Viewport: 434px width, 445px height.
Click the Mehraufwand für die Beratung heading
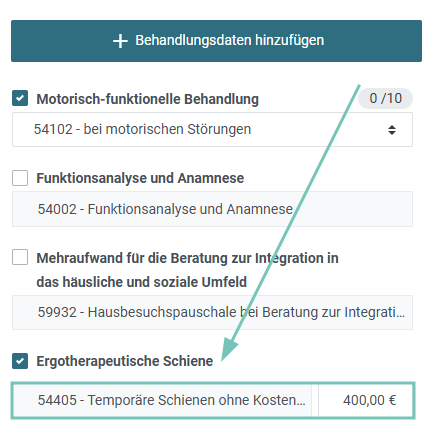click(x=187, y=258)
